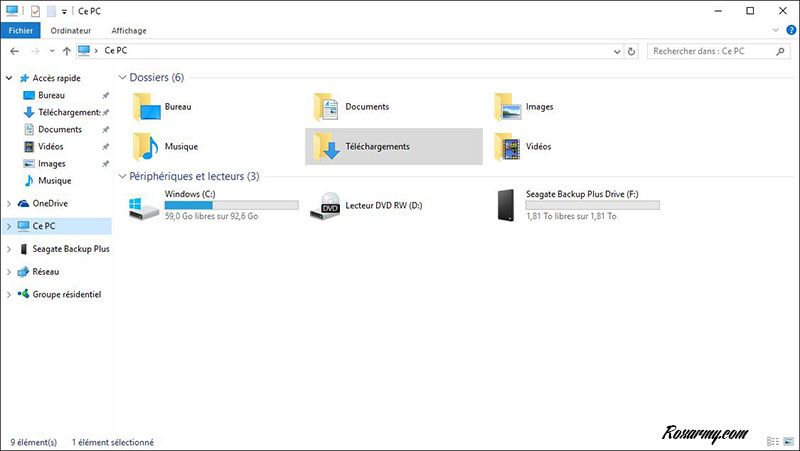Open the Musique folder icon
This screenshot has height=451, width=800.
(146, 146)
